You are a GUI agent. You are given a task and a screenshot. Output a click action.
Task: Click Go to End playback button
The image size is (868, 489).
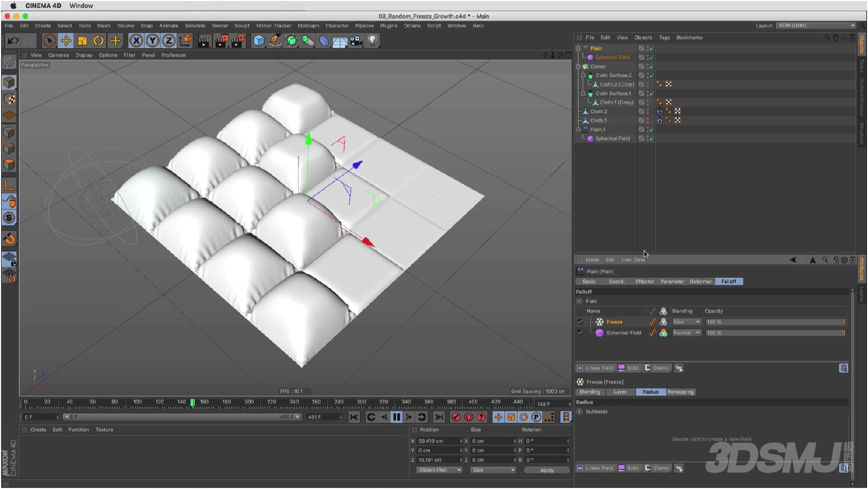(439, 417)
